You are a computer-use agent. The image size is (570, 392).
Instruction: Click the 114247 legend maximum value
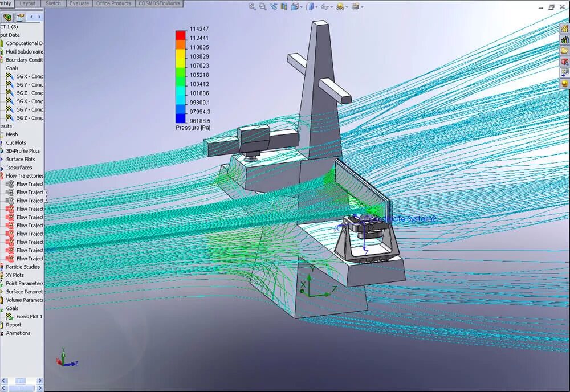click(x=199, y=29)
